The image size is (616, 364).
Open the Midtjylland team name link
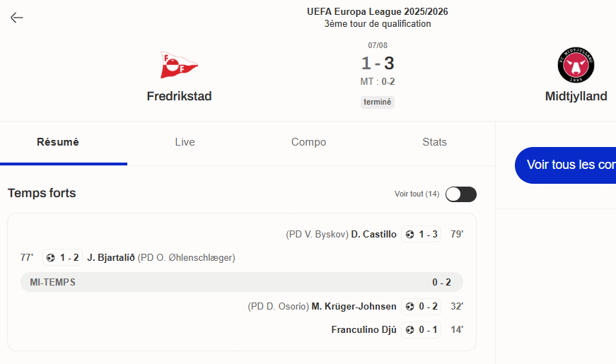click(x=576, y=96)
